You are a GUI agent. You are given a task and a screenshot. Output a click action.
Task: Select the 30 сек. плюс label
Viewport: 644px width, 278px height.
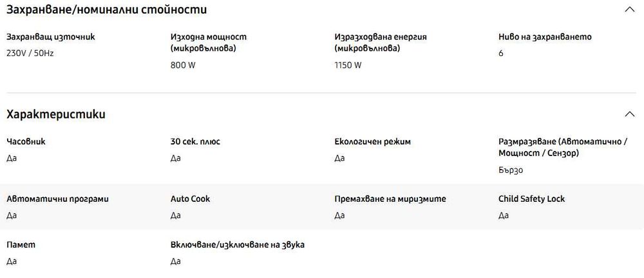tap(195, 142)
